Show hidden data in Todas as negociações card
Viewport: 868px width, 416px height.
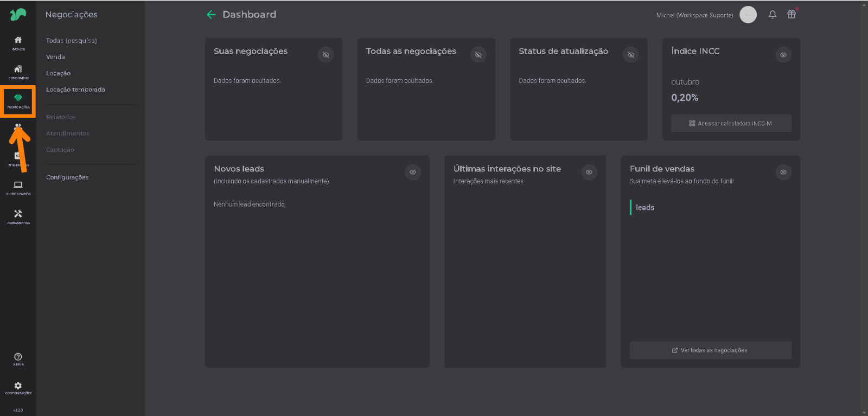pos(478,55)
